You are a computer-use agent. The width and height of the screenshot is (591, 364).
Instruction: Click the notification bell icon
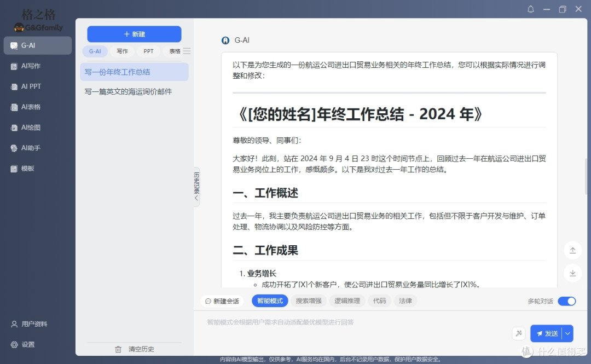(530, 9)
